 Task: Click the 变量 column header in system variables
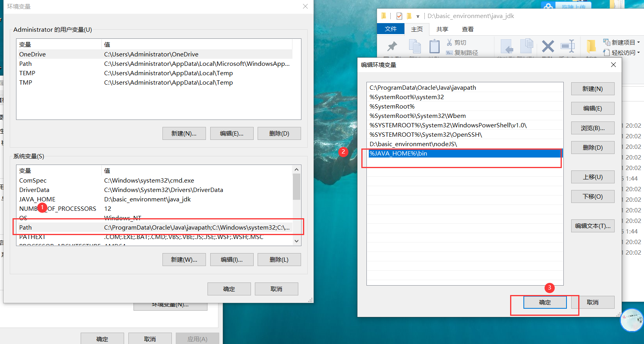59,171
